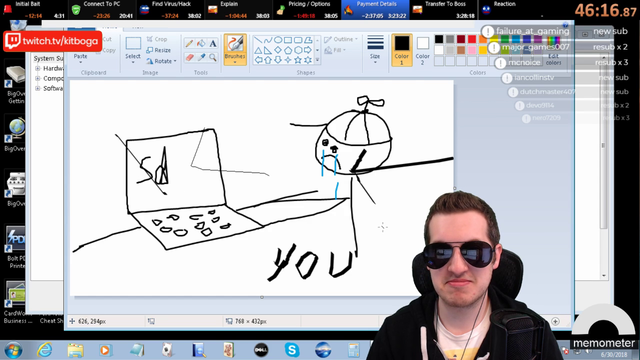Choose the Curve shape
The width and height of the screenshot is (640, 360).
coord(268,40)
